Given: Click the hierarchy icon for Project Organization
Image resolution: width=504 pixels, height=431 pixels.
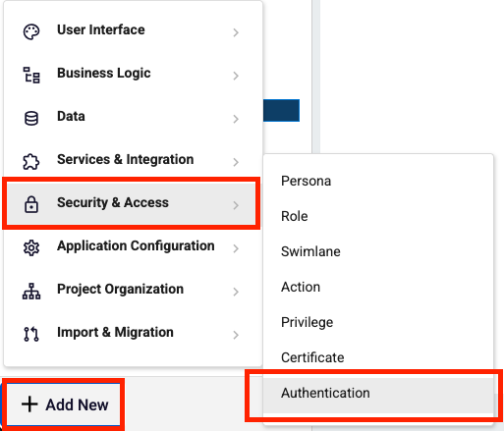Looking at the screenshot, I should [x=31, y=292].
